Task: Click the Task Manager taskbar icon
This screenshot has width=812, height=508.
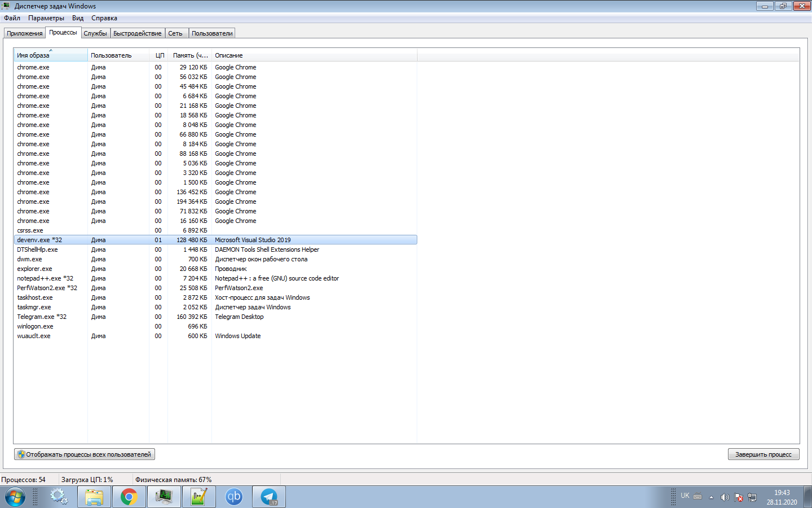Action: [x=164, y=497]
